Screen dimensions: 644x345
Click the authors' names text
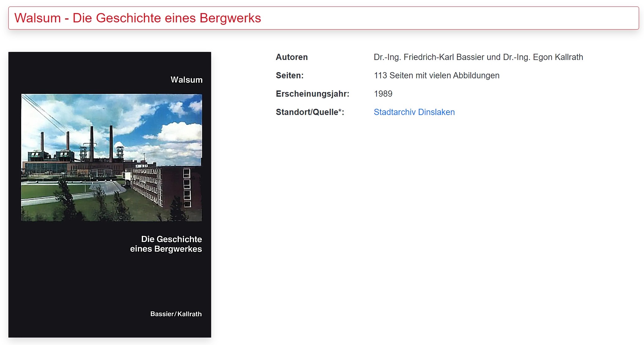click(x=478, y=57)
